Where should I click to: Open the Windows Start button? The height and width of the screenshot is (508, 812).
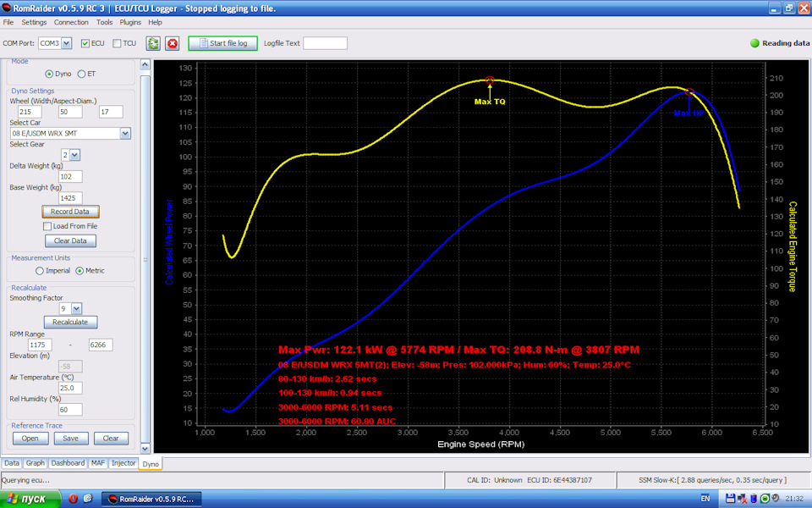[x=30, y=499]
